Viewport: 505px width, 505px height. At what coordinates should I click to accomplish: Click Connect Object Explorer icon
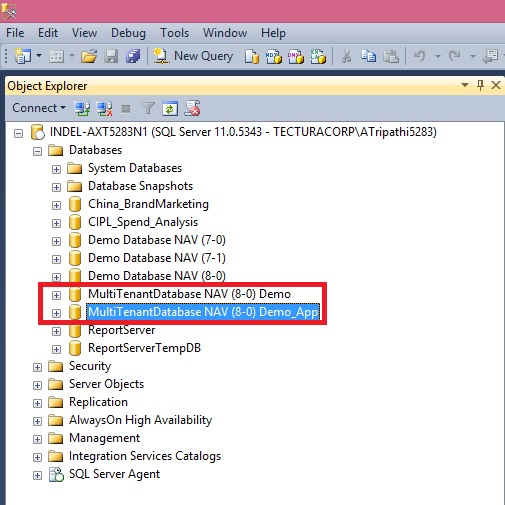[x=82, y=108]
